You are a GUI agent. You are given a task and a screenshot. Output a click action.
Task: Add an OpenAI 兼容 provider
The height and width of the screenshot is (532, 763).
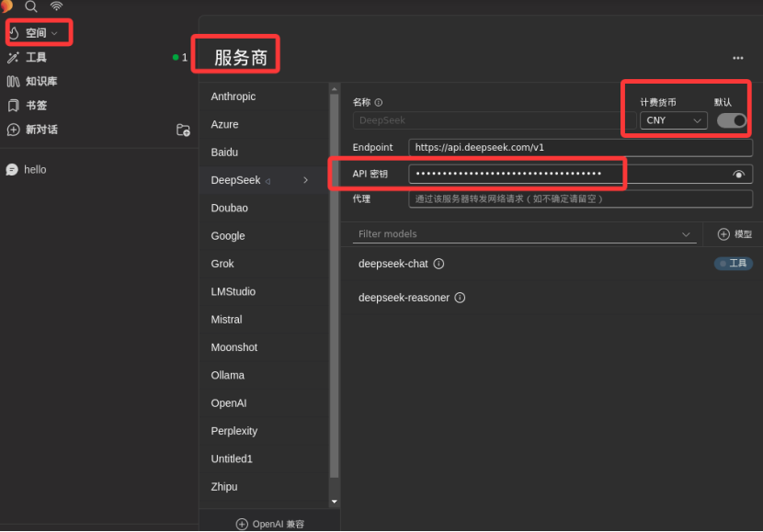[x=270, y=524]
